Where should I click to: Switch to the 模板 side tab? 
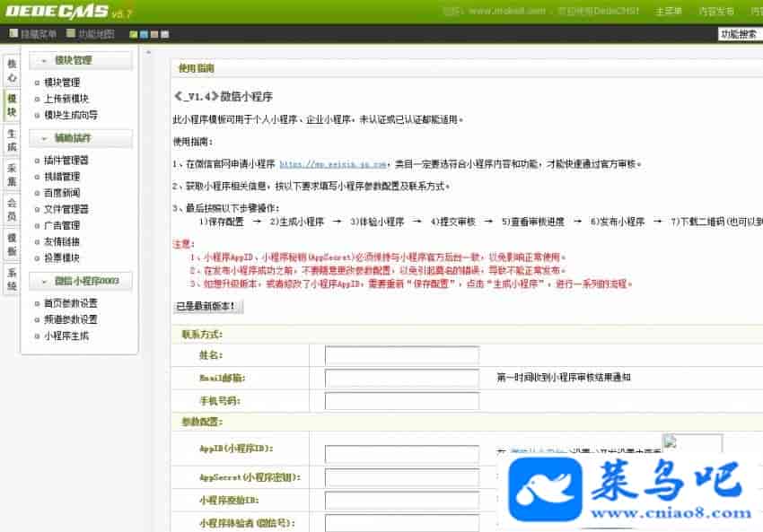coord(12,244)
